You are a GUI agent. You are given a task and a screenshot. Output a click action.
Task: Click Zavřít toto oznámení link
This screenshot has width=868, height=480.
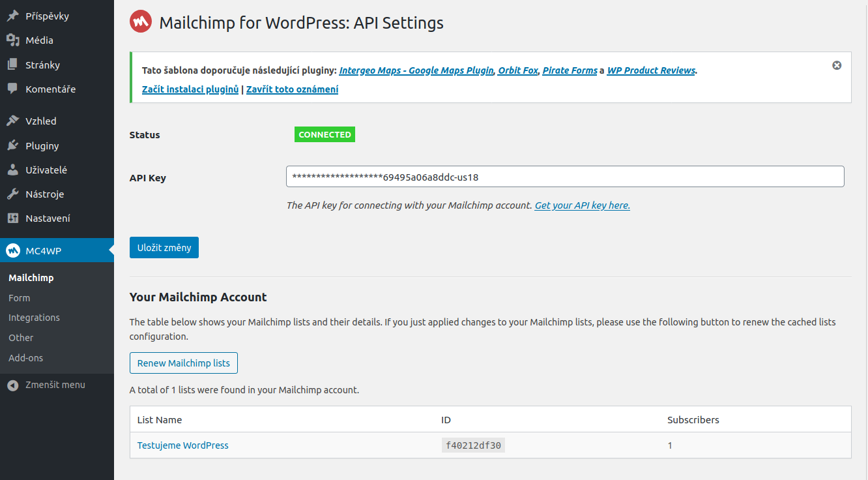pos(292,89)
